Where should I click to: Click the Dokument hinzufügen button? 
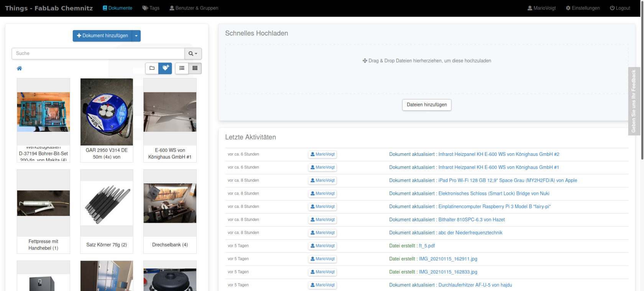[102, 36]
